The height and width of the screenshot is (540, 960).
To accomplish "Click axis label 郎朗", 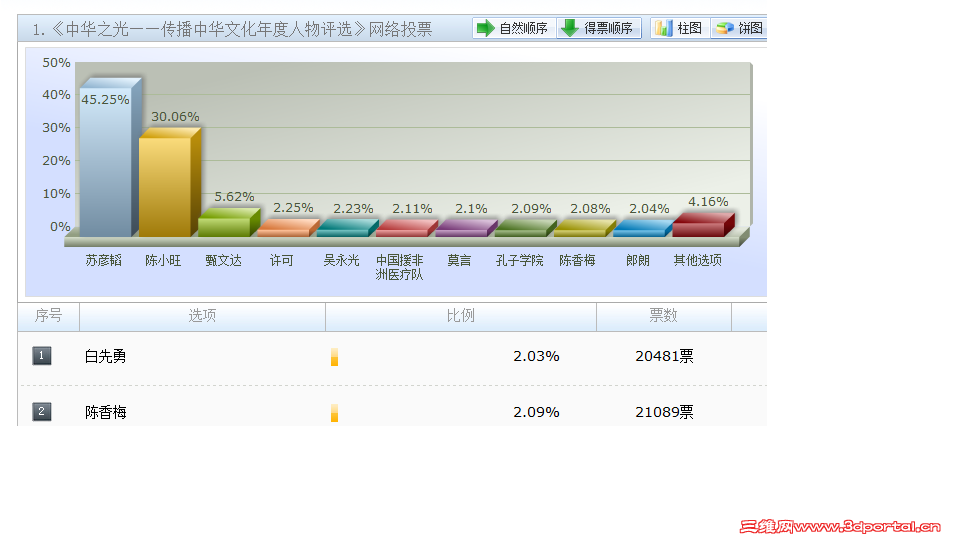I will click(637, 260).
